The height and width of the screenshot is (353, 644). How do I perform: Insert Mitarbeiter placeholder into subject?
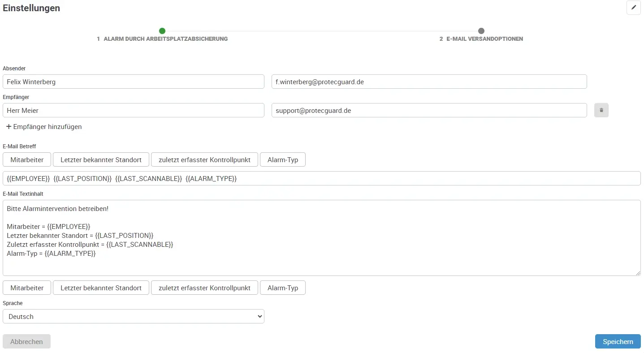point(27,159)
